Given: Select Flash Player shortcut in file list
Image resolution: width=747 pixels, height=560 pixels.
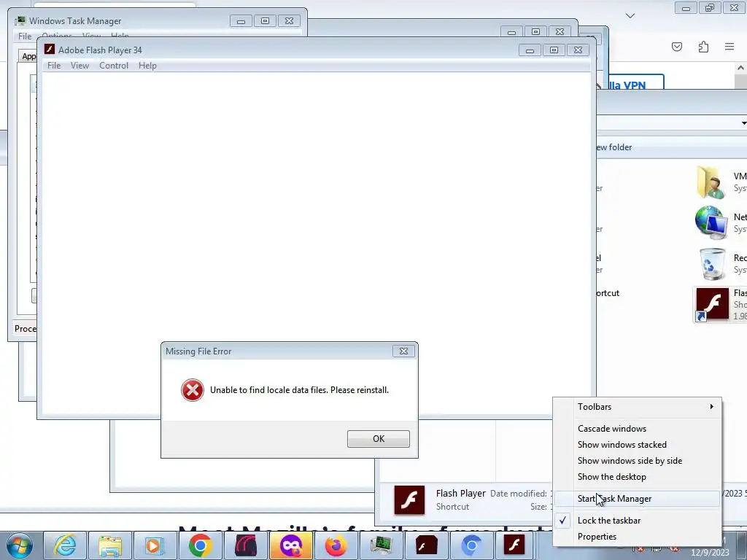Looking at the screenshot, I should point(720,305).
